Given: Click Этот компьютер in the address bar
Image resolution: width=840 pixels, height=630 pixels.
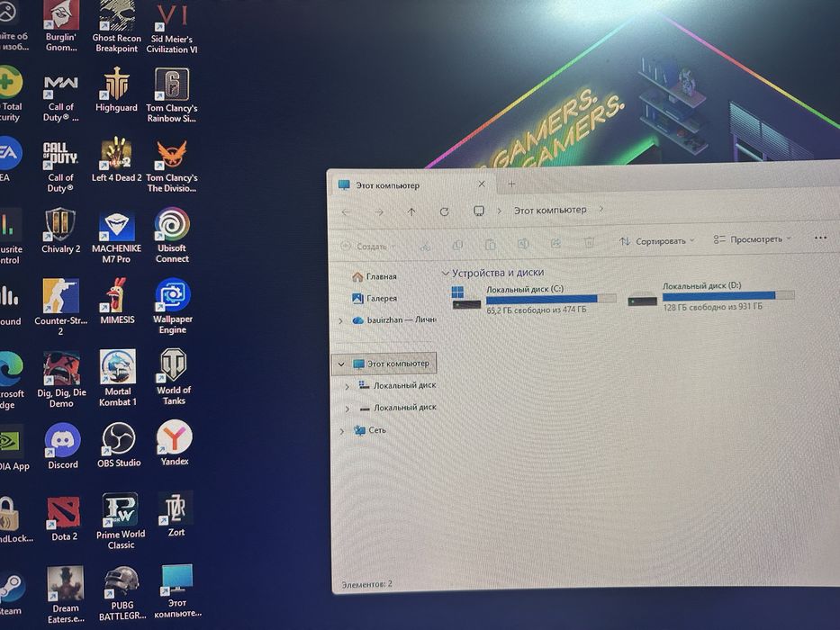Looking at the screenshot, I should click(x=550, y=210).
